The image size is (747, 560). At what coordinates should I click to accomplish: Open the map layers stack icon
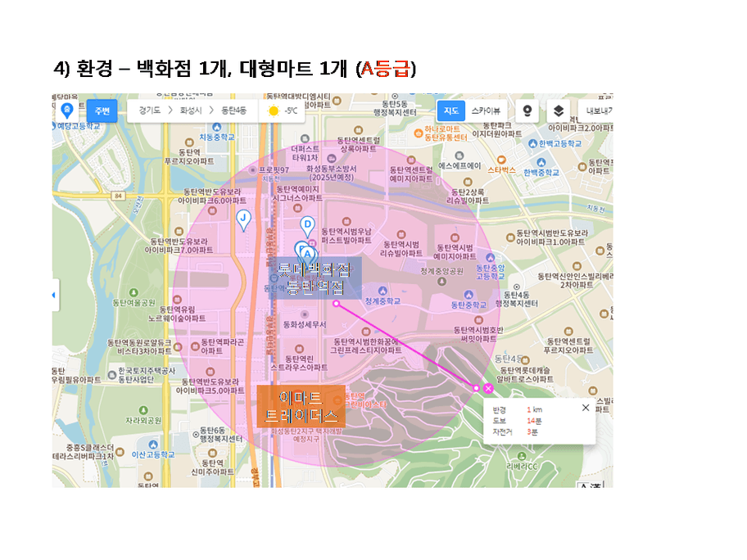click(559, 111)
